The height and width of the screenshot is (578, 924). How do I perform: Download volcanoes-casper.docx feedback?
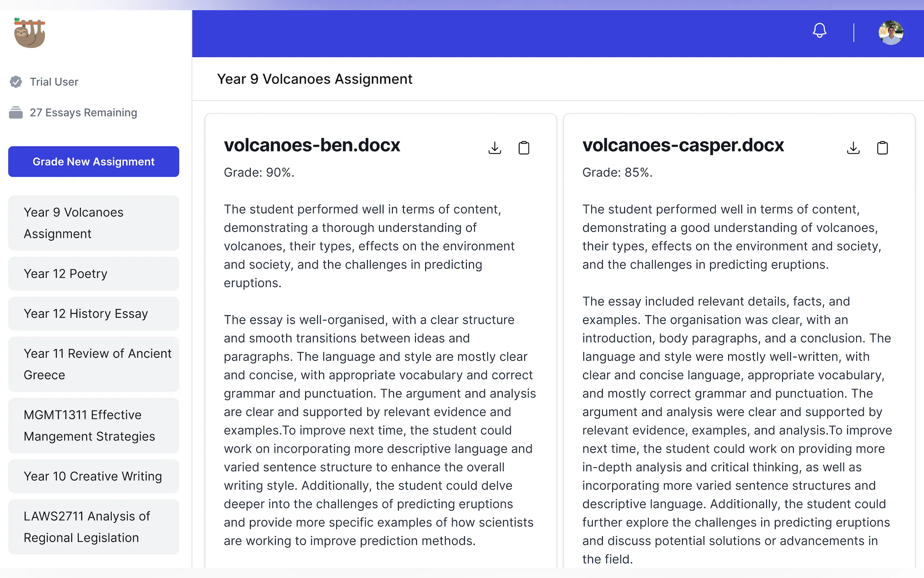coord(853,147)
